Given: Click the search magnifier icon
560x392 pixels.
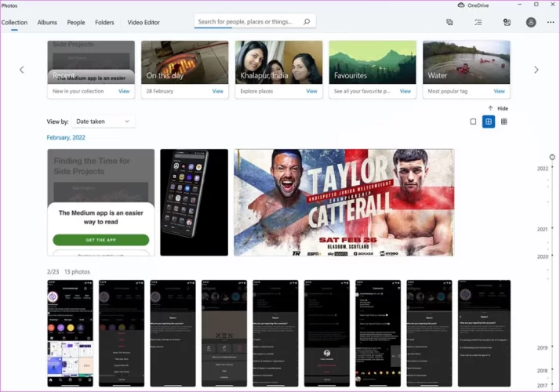Looking at the screenshot, I should tap(306, 22).
